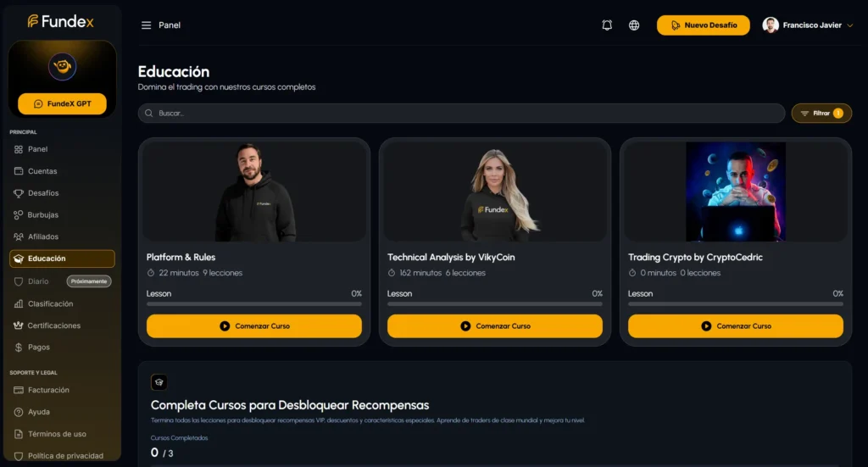Screen dimensions: 868x467
Task: Open the notifications bell
Action: (x=607, y=25)
